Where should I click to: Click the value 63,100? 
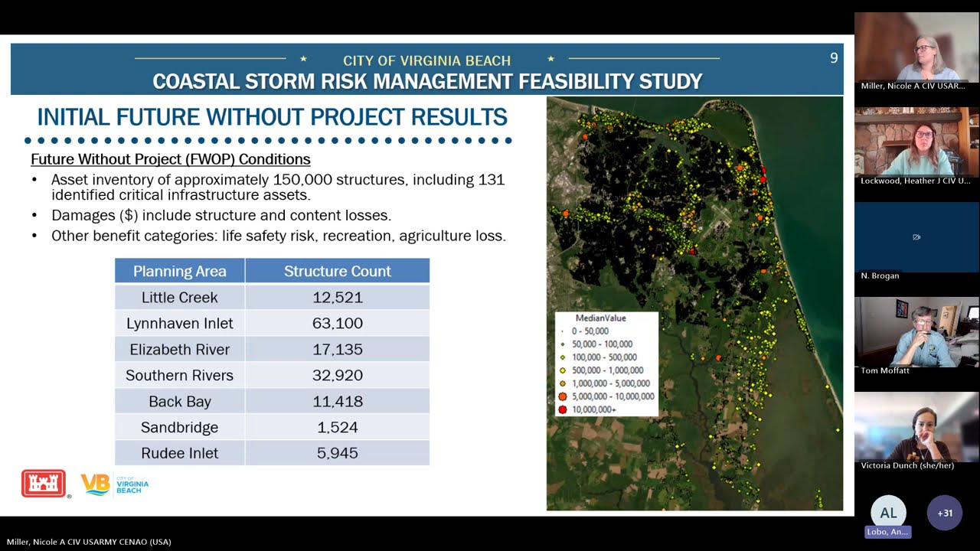338,323
